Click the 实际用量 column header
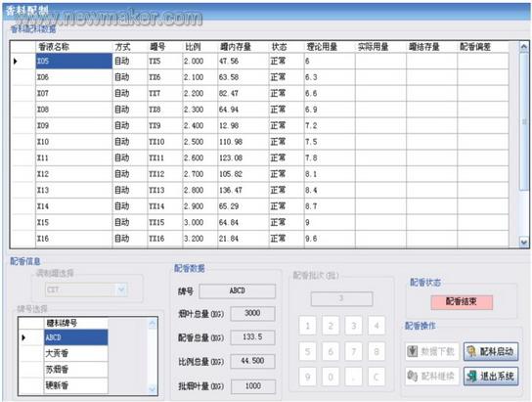The width and height of the screenshot is (532, 402). tap(380, 47)
